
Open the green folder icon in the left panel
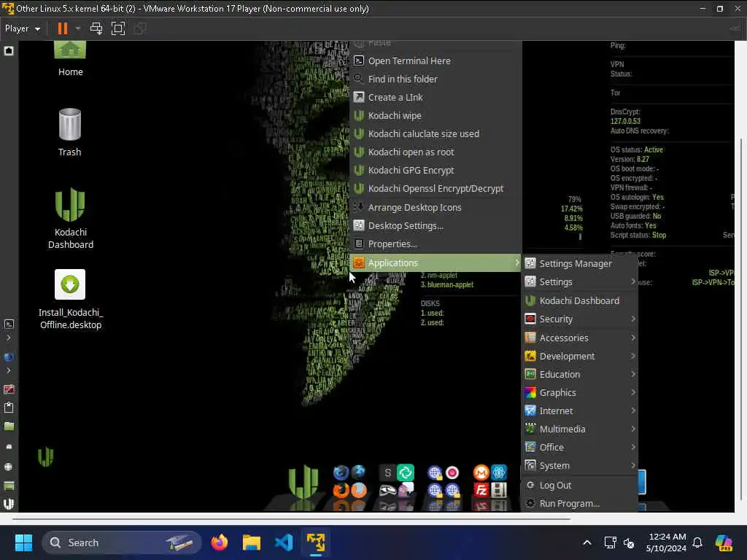pos(9,426)
